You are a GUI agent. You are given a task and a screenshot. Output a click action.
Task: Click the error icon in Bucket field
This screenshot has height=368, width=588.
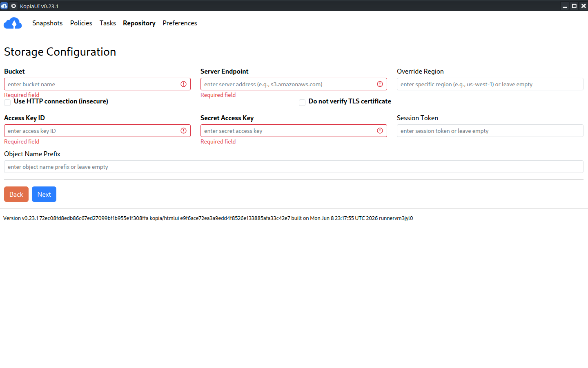pyautogui.click(x=183, y=84)
